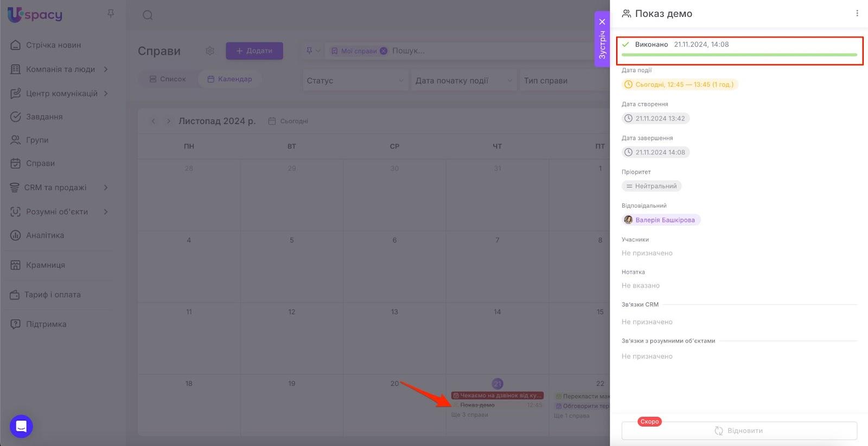
Task: Open the Показ демо calendar event
Action: [497, 405]
